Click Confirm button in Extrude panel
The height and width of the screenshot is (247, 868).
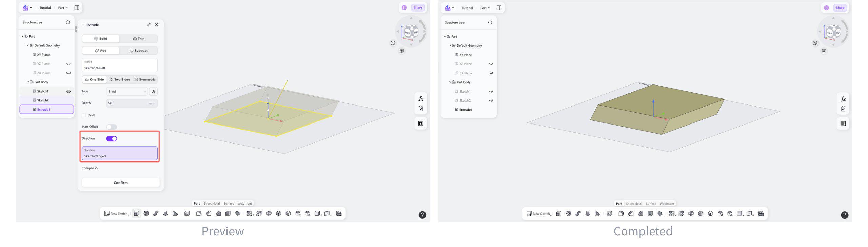[x=121, y=183]
